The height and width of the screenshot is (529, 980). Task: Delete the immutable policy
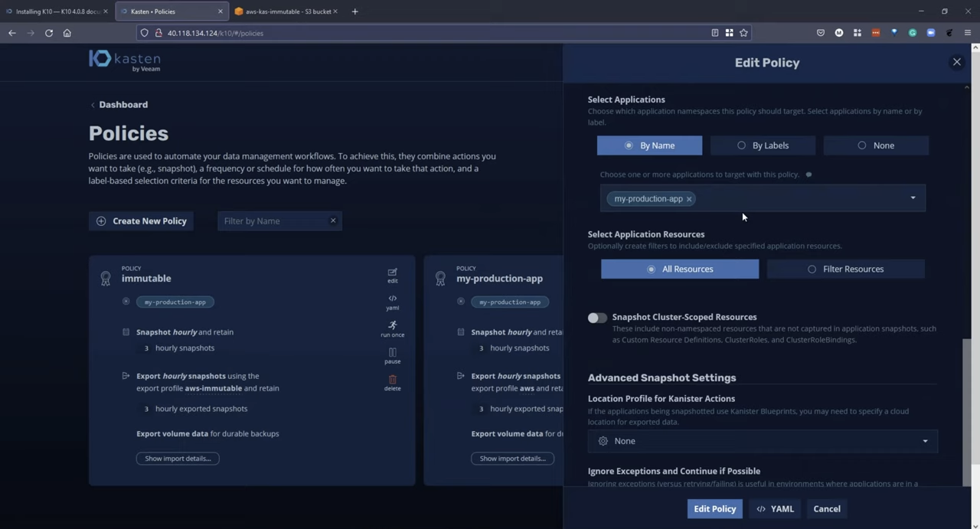(x=392, y=382)
